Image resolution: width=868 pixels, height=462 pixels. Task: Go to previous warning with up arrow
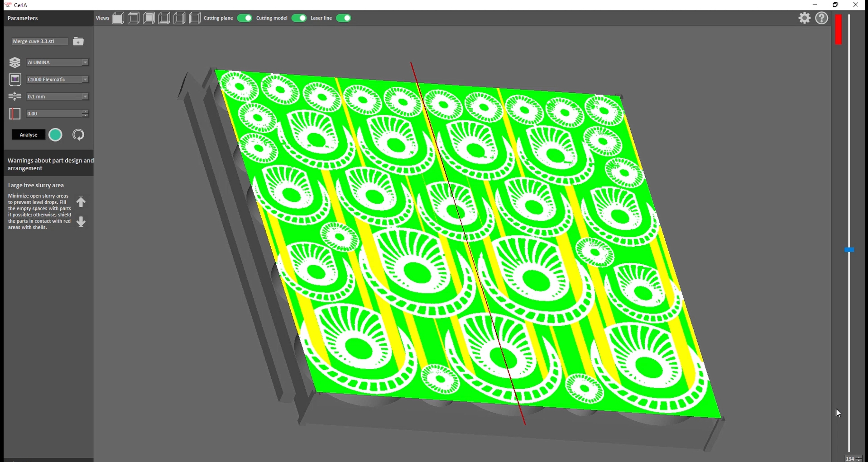81,202
